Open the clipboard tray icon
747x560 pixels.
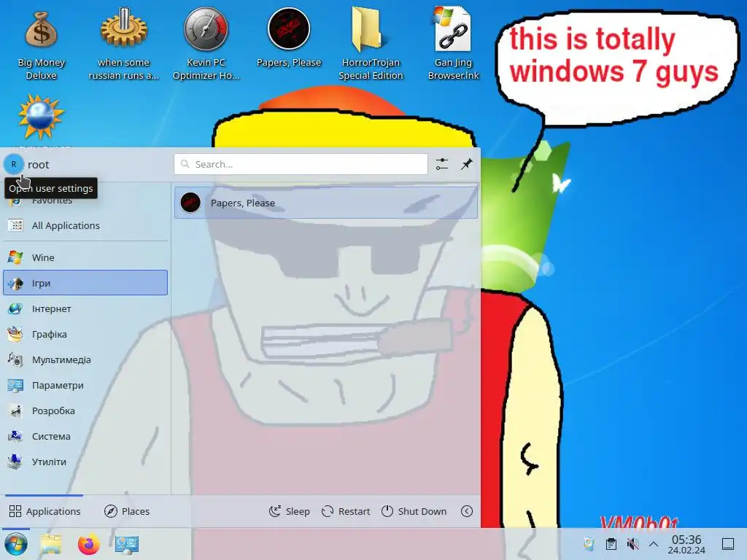click(611, 544)
